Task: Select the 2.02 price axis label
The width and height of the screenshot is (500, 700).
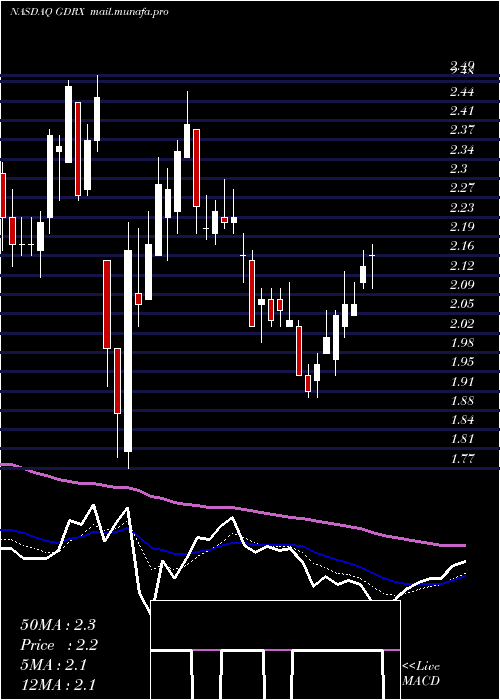Action: [x=462, y=323]
